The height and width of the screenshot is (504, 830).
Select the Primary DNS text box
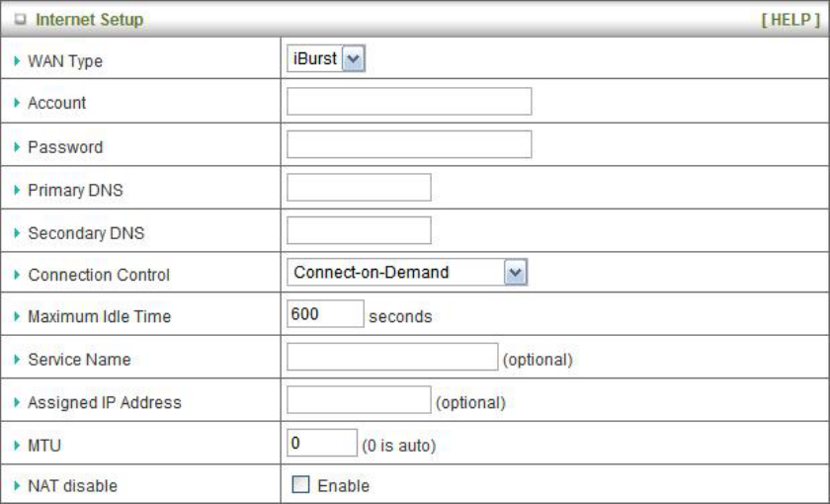coord(359,188)
